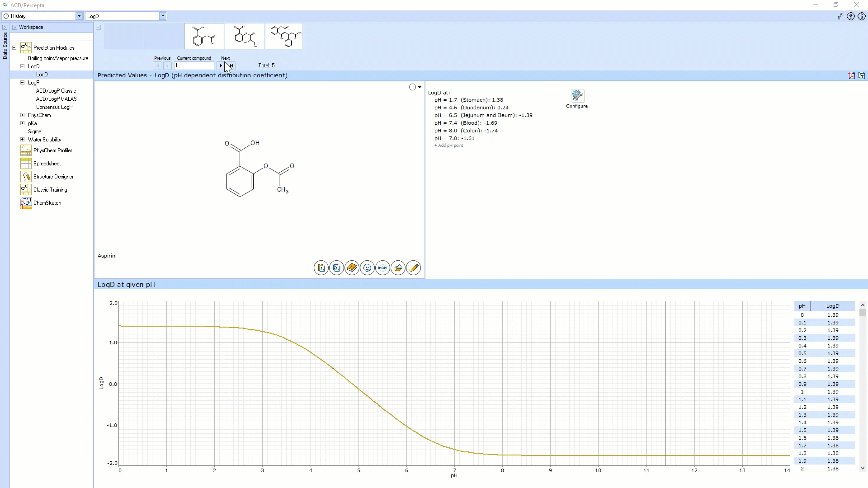The height and width of the screenshot is (488, 868).
Task: Open the info about icon
Action: [x=862, y=16]
